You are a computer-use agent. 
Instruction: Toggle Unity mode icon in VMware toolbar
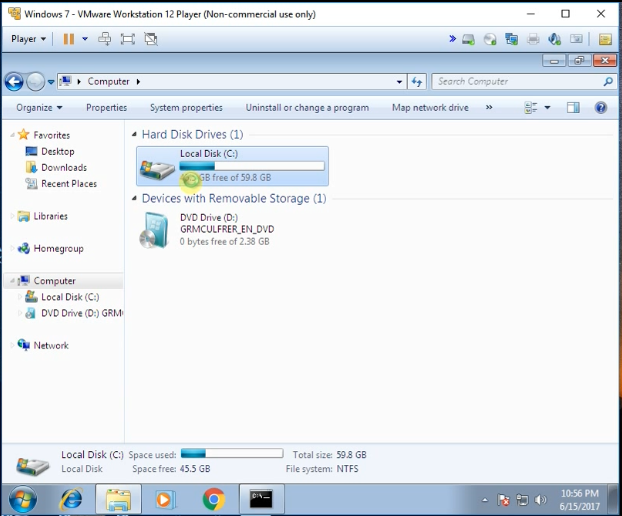pos(151,39)
